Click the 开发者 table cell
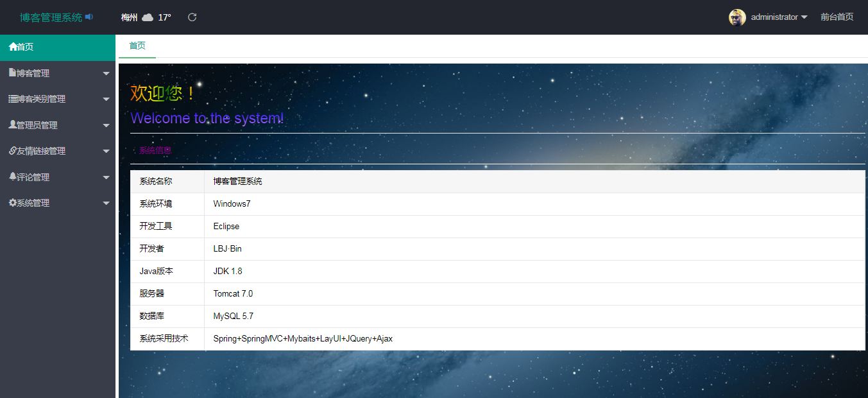868x398 pixels. [x=167, y=249]
